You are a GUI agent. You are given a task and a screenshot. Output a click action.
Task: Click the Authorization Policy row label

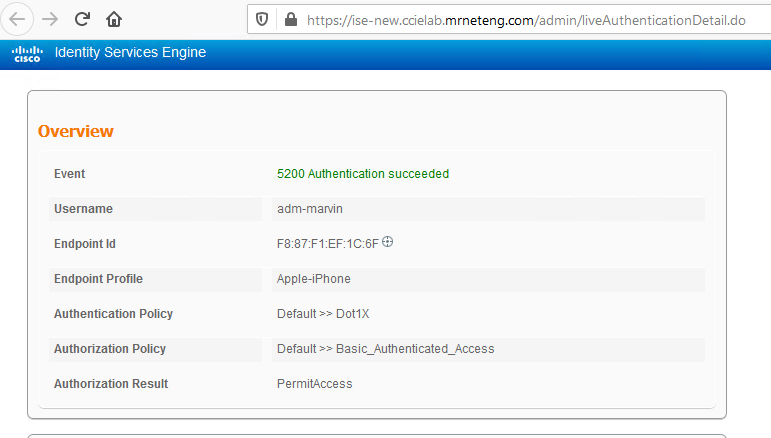110,349
